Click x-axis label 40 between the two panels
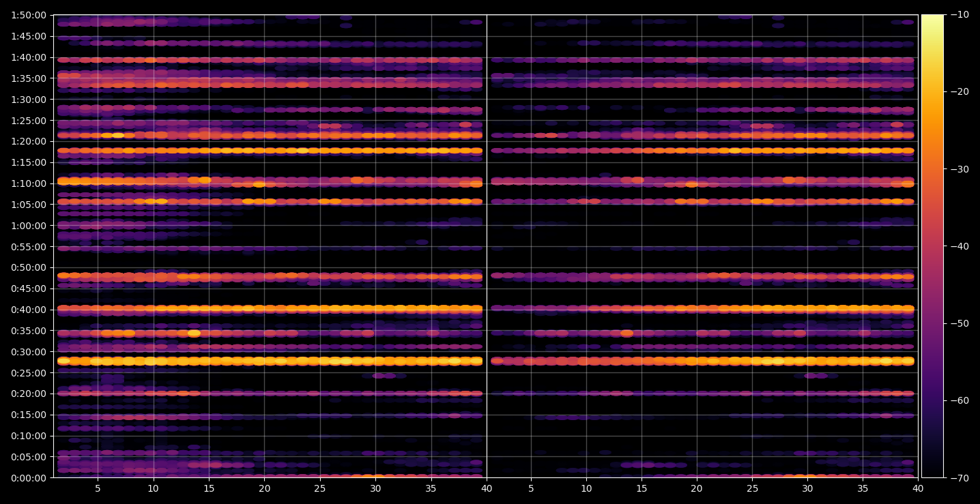The width and height of the screenshot is (980, 504). (487, 488)
